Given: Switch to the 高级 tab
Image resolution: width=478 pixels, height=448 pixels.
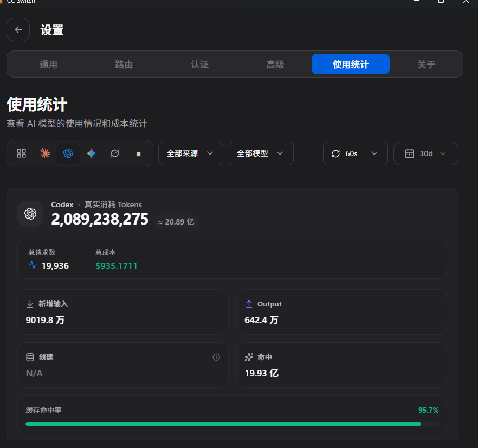Looking at the screenshot, I should click(x=275, y=65).
